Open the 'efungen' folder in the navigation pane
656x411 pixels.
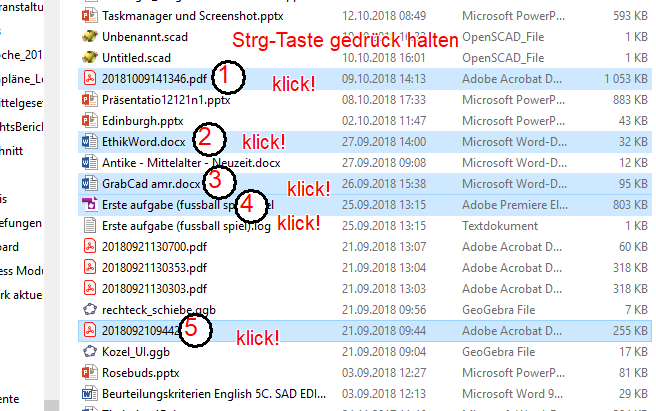click(21, 223)
